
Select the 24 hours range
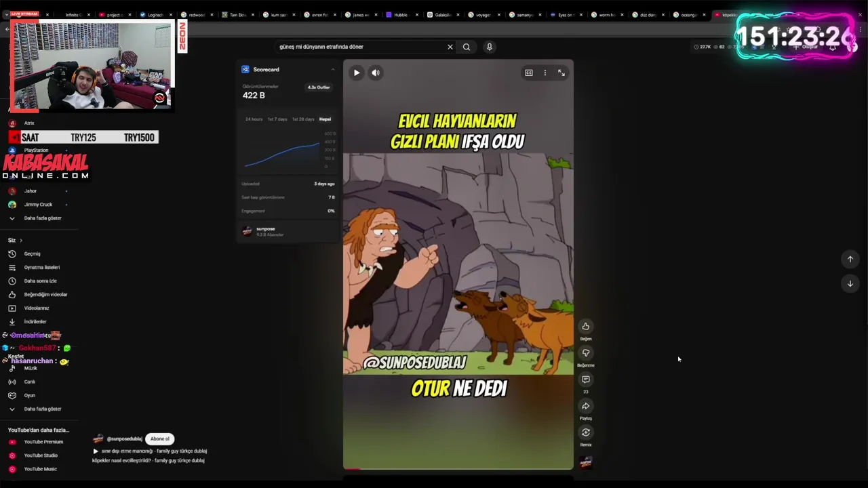click(254, 119)
